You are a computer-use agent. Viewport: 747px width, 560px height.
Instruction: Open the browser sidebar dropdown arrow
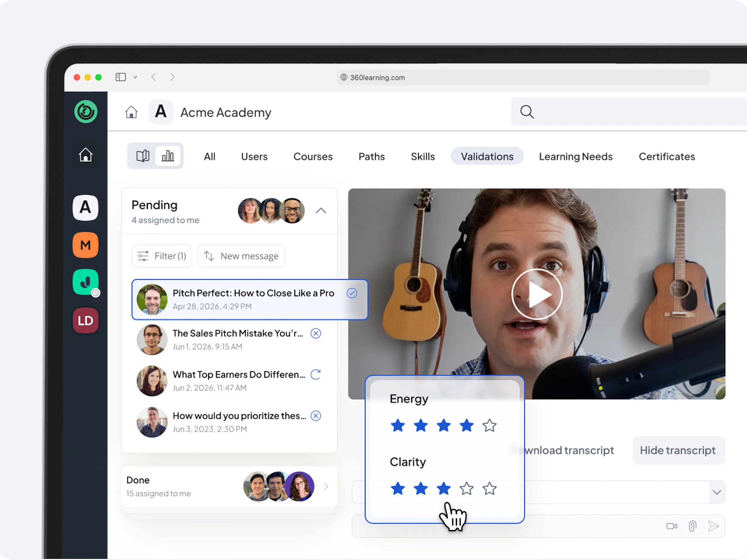pyautogui.click(x=135, y=77)
